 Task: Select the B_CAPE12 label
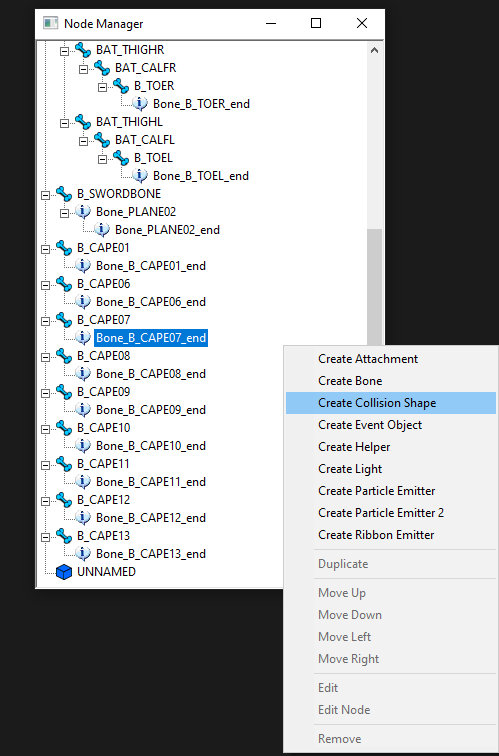tap(104, 500)
